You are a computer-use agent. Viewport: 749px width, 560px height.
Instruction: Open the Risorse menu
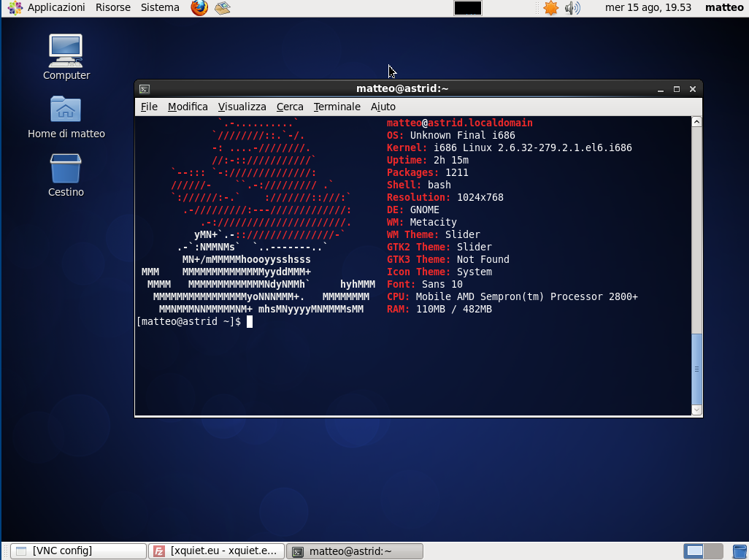(112, 8)
